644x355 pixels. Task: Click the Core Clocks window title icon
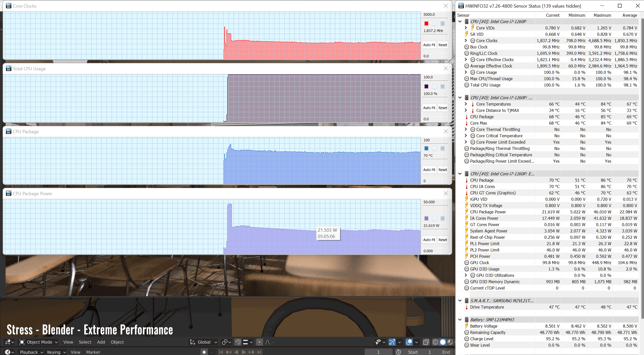click(x=8, y=6)
